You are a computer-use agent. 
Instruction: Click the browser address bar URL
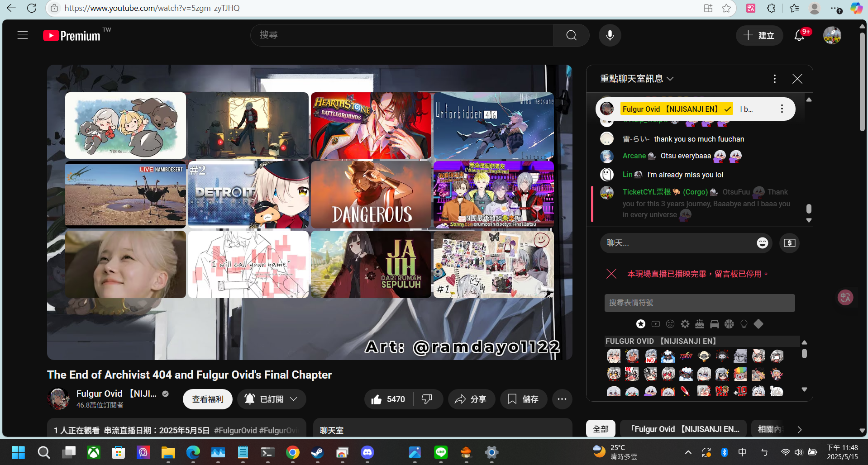152,8
